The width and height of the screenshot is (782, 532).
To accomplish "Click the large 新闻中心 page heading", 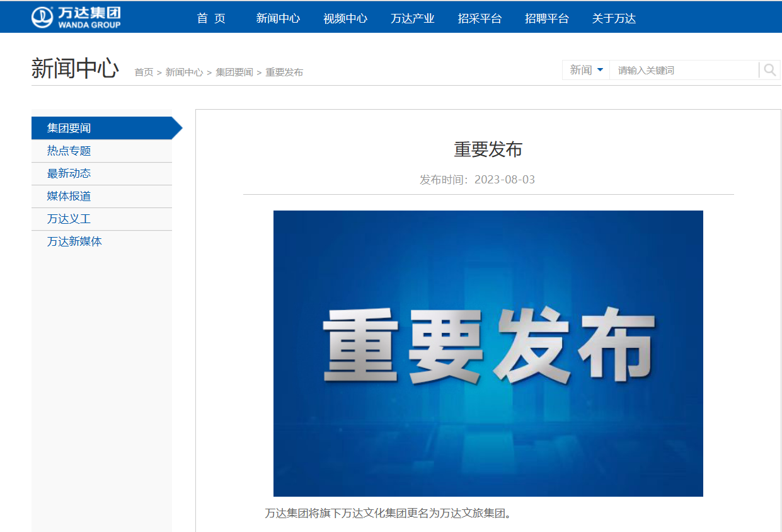I will point(75,69).
